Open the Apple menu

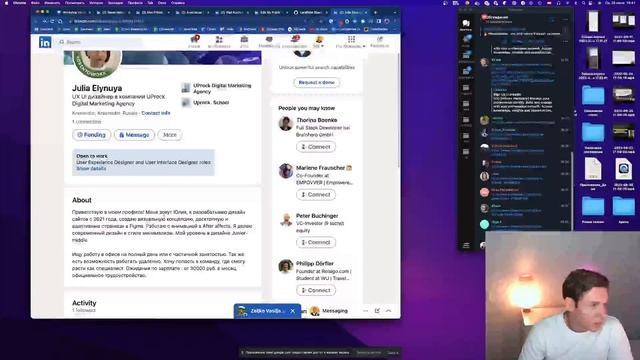(6, 3)
